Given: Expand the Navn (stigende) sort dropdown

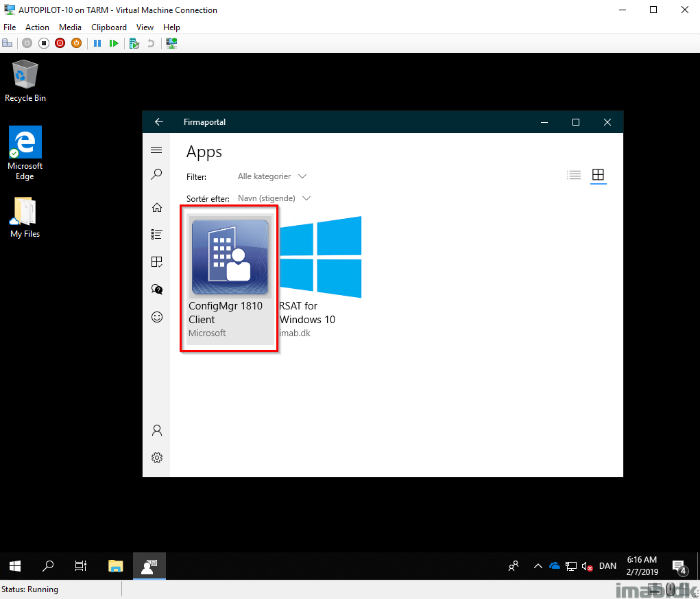Looking at the screenshot, I should pos(274,198).
